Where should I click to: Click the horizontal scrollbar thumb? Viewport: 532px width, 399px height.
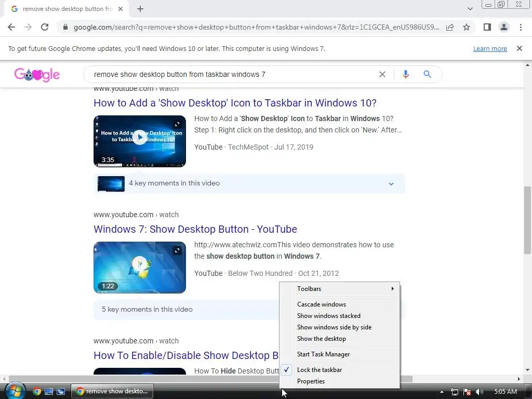[210, 379]
